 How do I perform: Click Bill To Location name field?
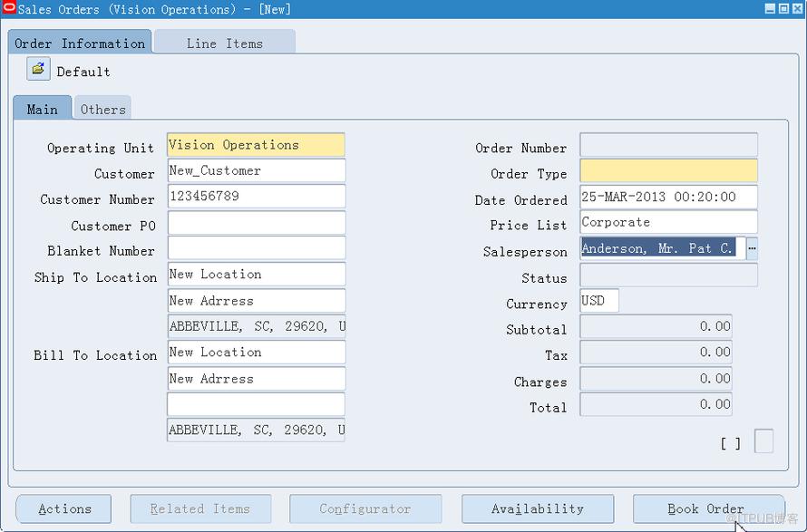pos(257,353)
